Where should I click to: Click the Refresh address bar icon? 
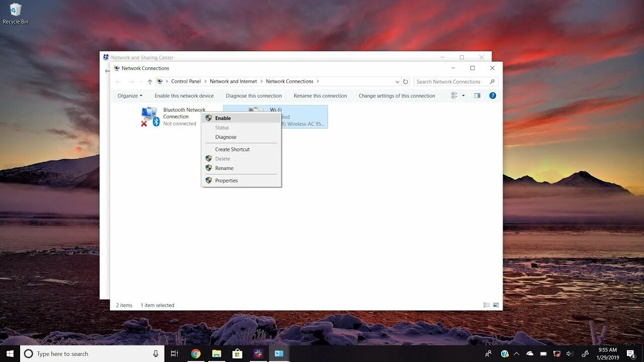click(406, 81)
